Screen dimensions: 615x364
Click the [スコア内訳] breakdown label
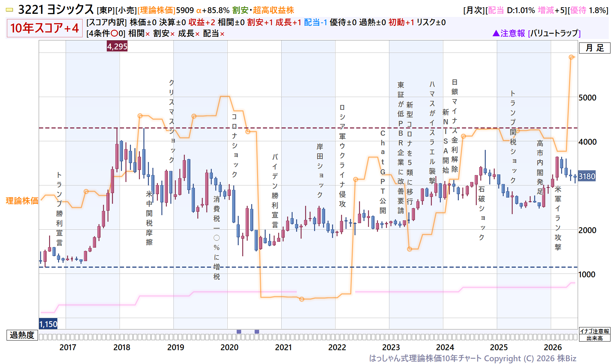pyautogui.click(x=107, y=22)
